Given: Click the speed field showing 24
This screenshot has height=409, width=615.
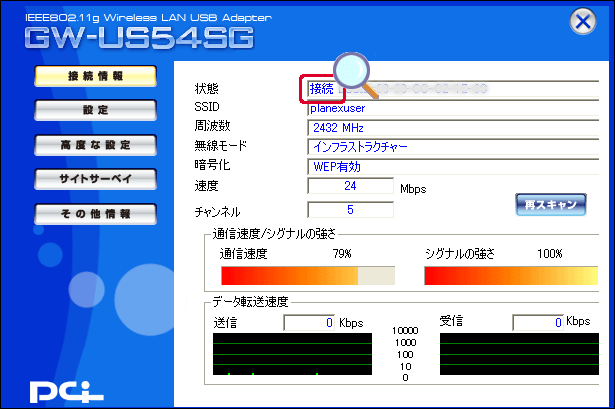Looking at the screenshot, I should [x=350, y=186].
